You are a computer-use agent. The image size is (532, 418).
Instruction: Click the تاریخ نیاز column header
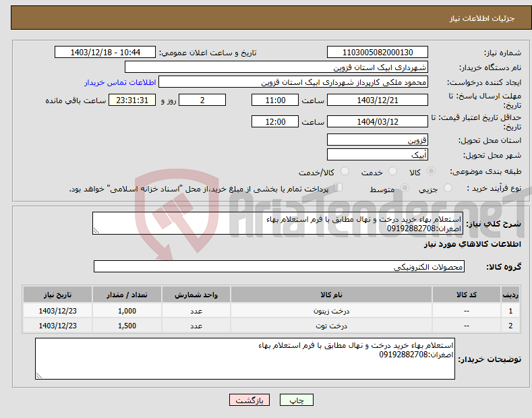tap(58, 295)
